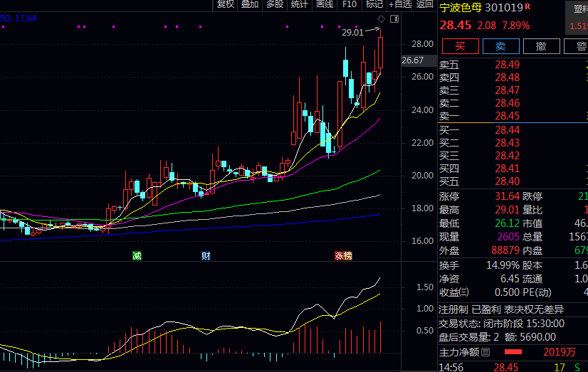Click 返回 to go back
Viewport: 588px width, 372px height.
tap(424, 4)
